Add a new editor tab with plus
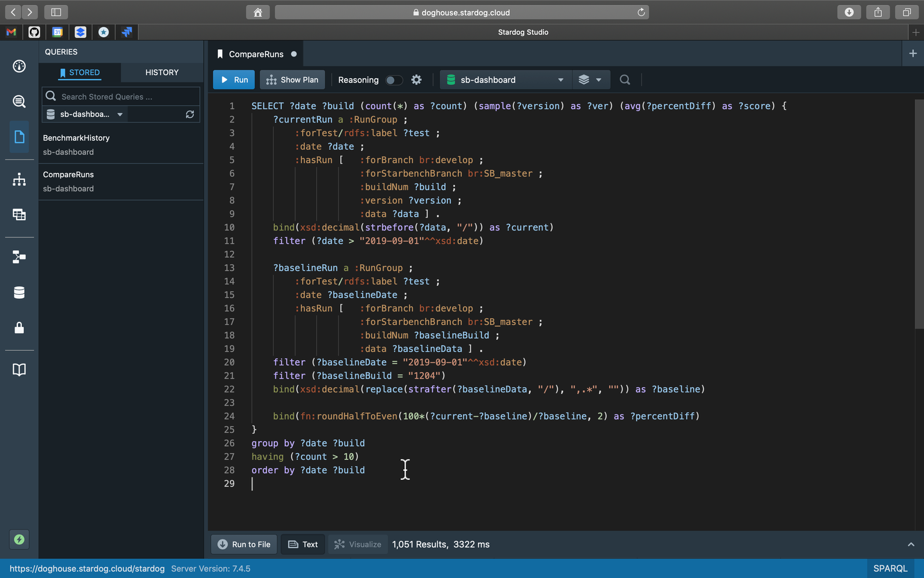The image size is (924, 578). (x=912, y=54)
